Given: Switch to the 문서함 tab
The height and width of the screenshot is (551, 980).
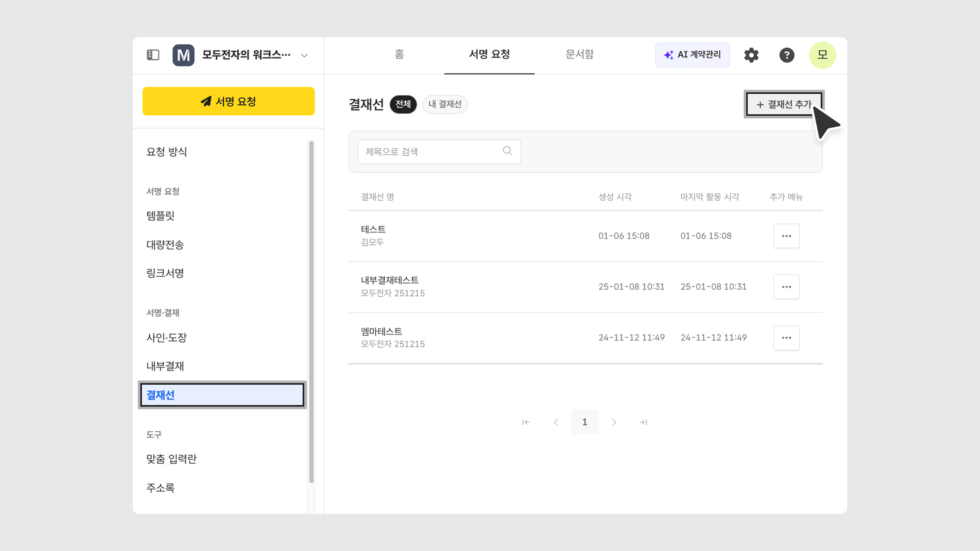Looking at the screenshot, I should 579,54.
